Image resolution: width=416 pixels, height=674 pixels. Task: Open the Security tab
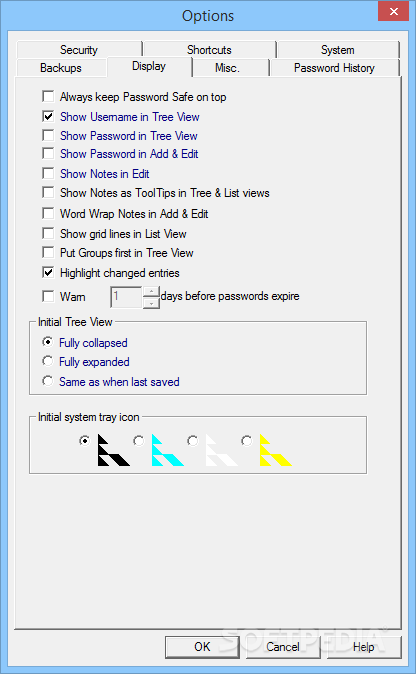[x=79, y=50]
